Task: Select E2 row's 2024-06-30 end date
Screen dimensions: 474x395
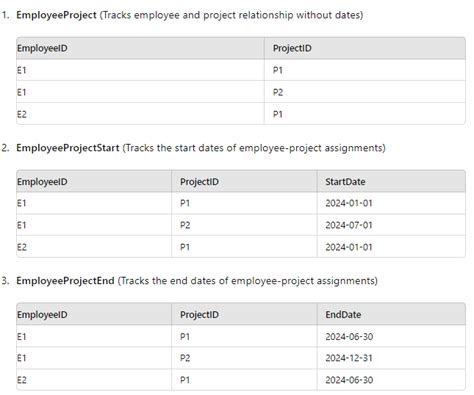Action: [349, 380]
